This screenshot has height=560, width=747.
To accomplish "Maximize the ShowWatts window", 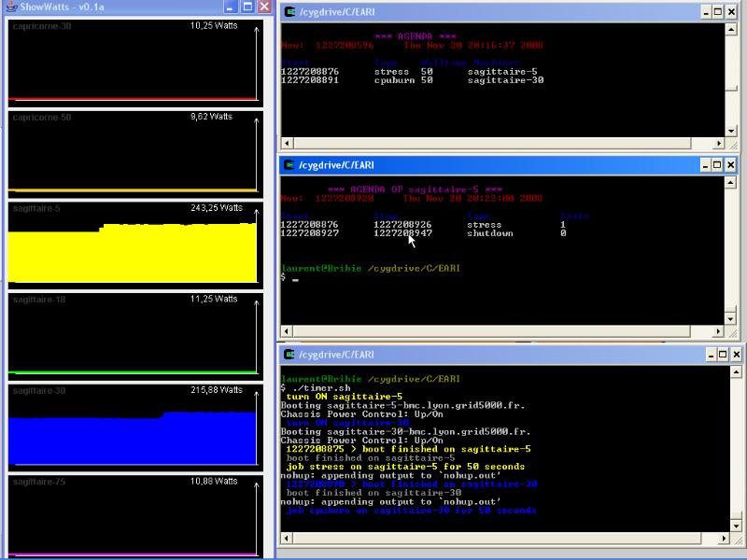I will point(247,7).
